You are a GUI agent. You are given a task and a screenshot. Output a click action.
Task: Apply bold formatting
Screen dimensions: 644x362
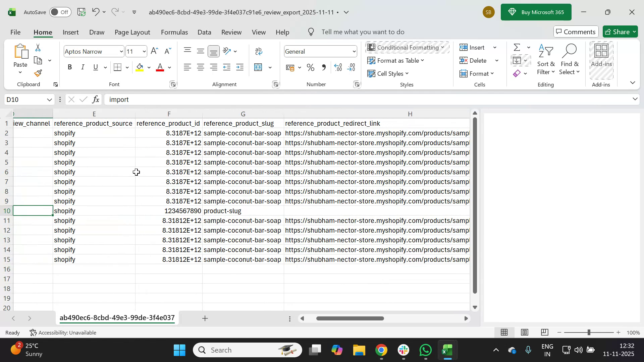coord(70,67)
